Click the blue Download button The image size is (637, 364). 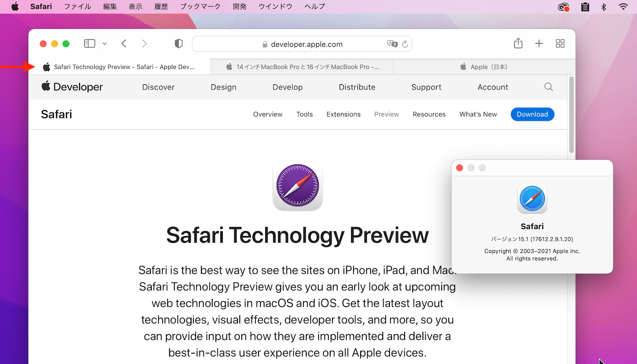pyautogui.click(x=532, y=114)
